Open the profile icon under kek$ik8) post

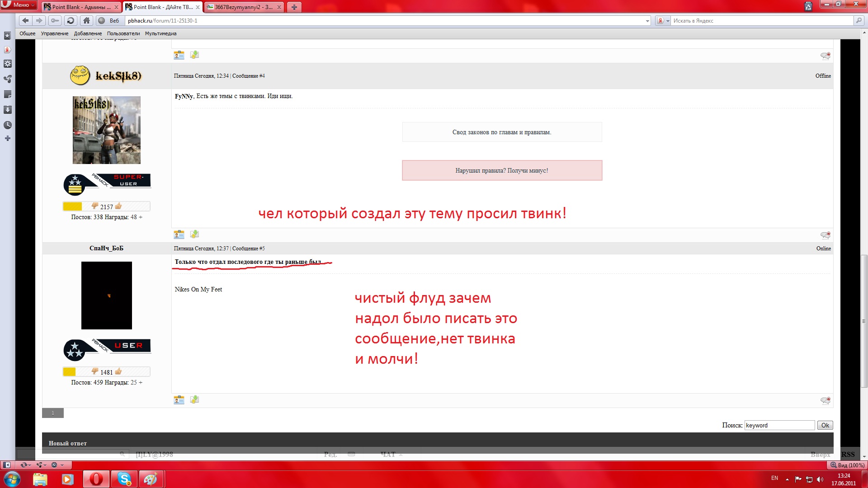(x=179, y=234)
